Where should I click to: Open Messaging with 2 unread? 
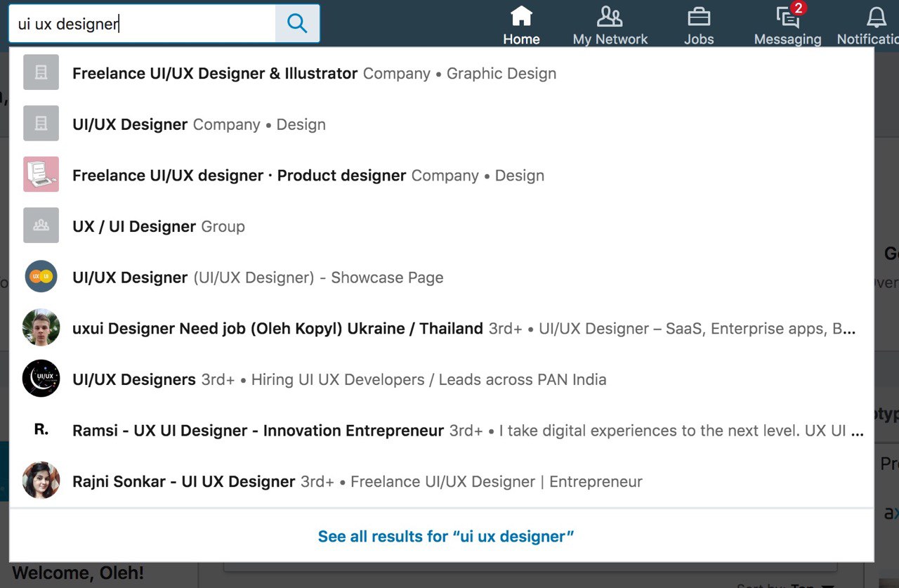point(787,25)
